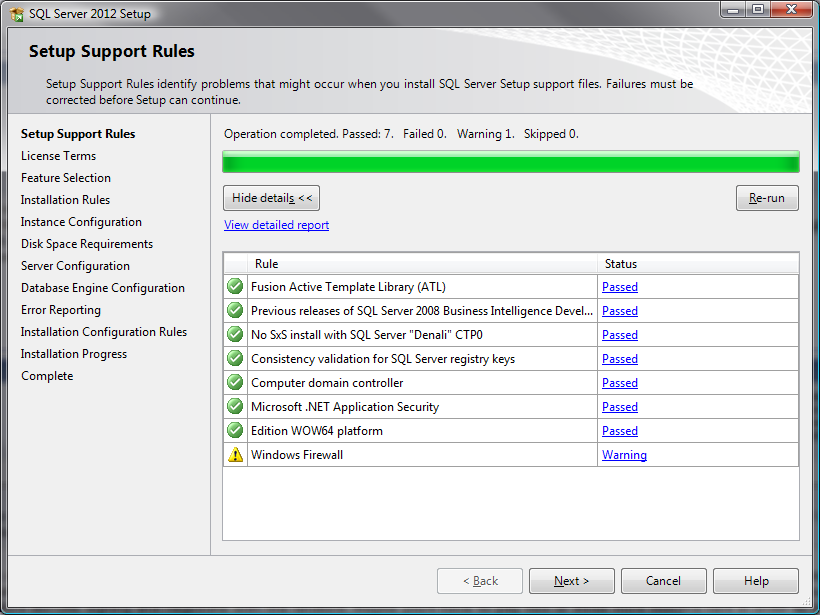
Task: Click the SQL Server Setup title bar icon
Action: coord(17,14)
